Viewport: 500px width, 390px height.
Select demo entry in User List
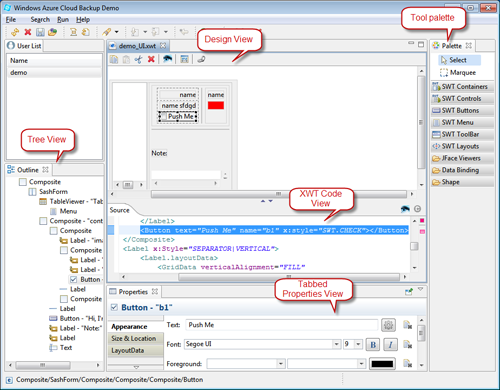point(54,73)
